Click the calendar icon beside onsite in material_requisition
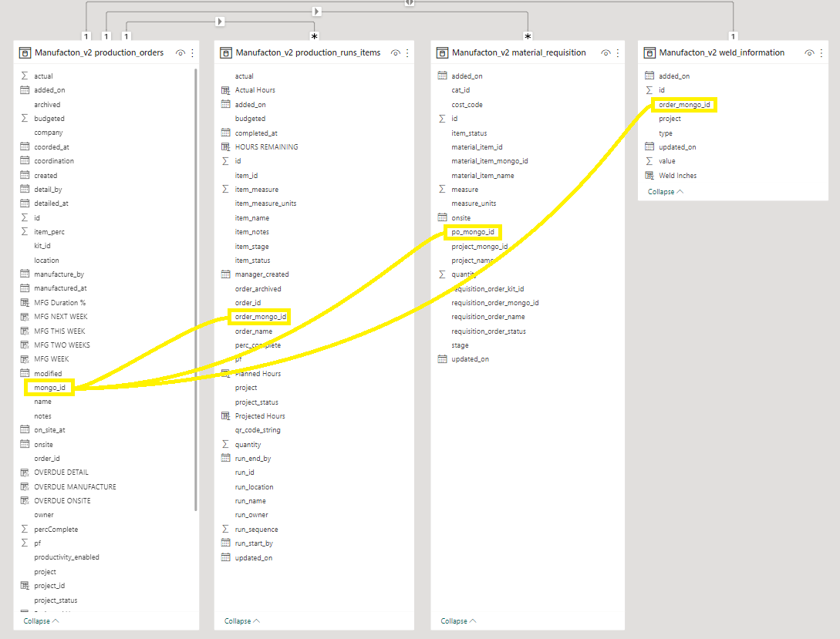Screen dimensions: 840x639 [442, 218]
